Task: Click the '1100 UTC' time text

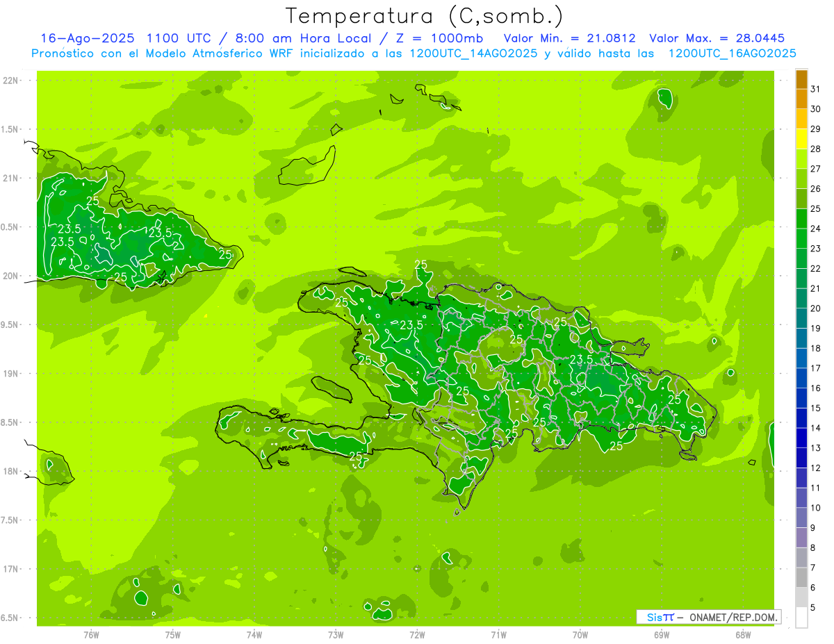Action: pos(179,38)
